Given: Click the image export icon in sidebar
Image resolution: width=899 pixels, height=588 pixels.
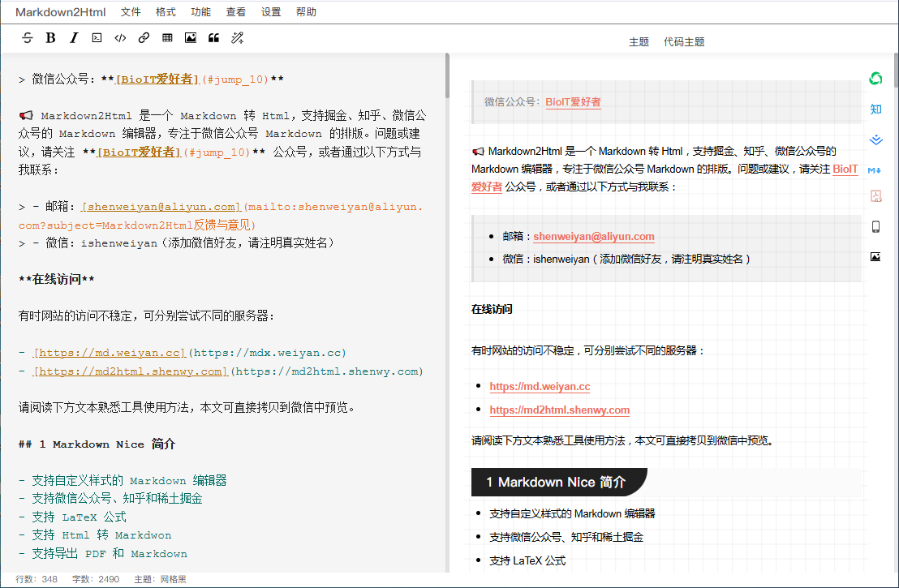Looking at the screenshot, I should 875,257.
